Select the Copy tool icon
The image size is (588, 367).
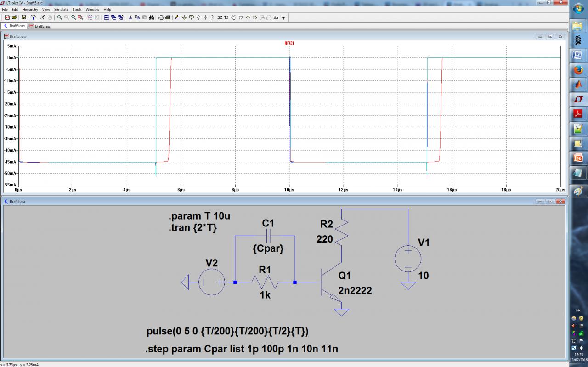(x=137, y=17)
